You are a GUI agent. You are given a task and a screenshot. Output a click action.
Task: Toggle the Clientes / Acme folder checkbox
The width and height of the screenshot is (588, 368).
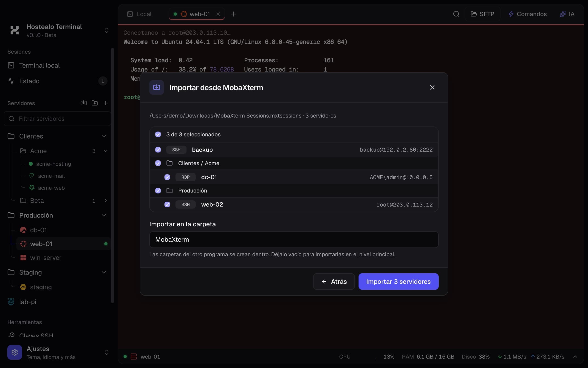158,163
